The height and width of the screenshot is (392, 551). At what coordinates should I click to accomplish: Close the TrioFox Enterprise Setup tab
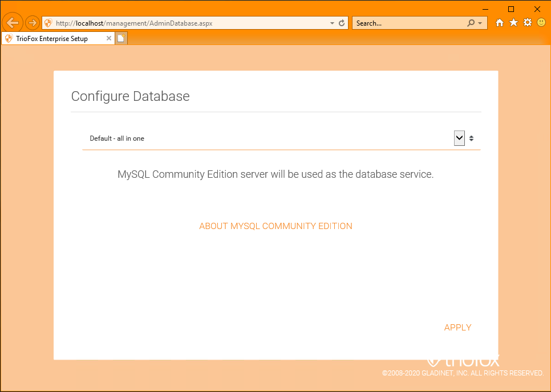coord(109,38)
